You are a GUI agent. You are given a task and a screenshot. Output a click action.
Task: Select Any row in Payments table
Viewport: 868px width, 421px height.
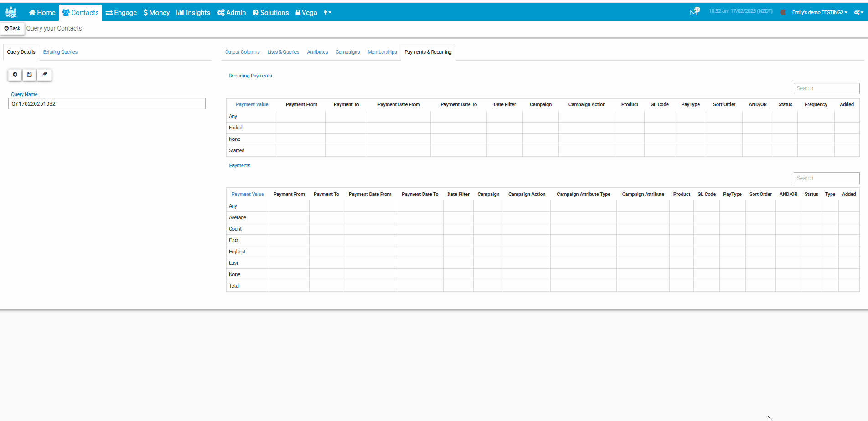pos(542,206)
